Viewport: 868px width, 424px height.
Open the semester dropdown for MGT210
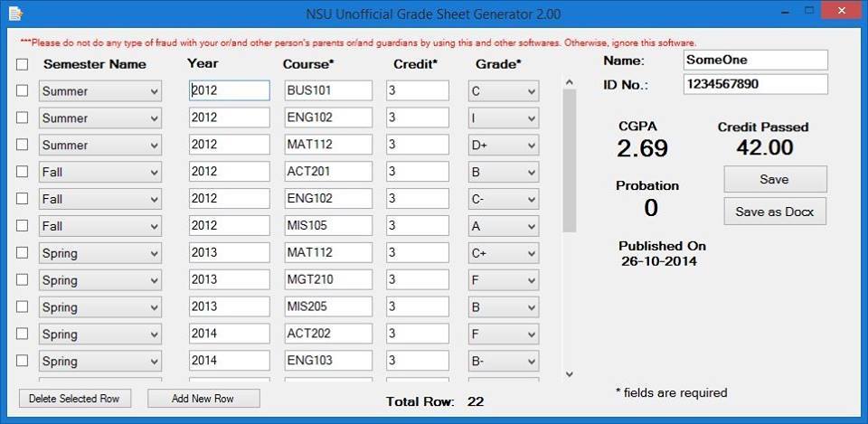(x=100, y=280)
